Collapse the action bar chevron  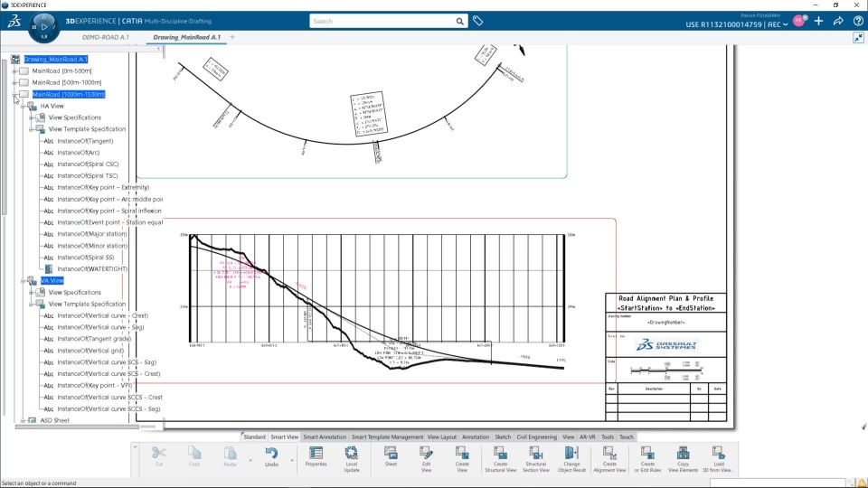click(x=135, y=446)
